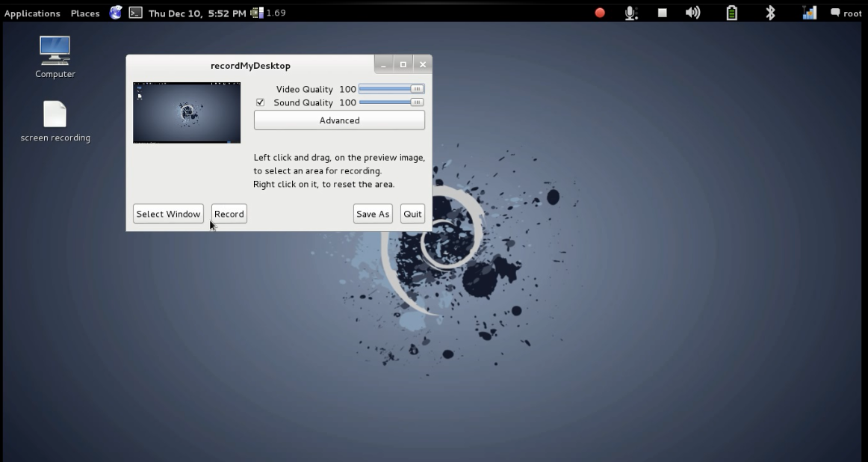
Task: Click the red recording tray icon
Action: point(598,13)
